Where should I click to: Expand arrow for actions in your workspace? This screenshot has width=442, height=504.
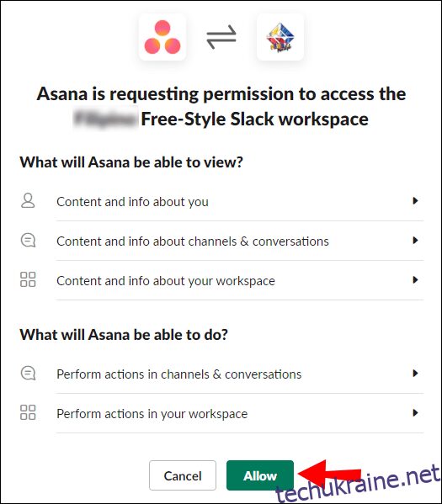click(x=415, y=413)
